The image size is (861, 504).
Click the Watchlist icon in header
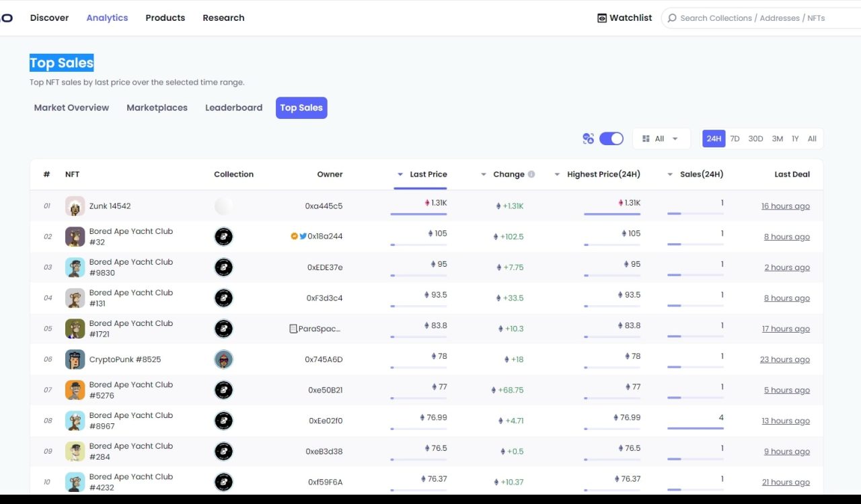point(602,18)
